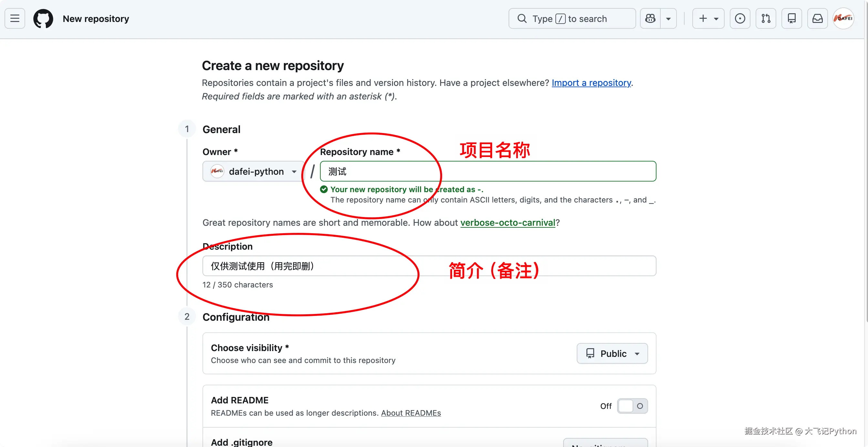Click the GitHub Octocat logo
This screenshot has width=868, height=447.
point(43,18)
